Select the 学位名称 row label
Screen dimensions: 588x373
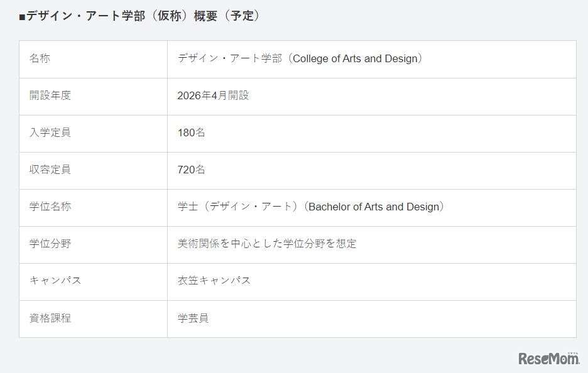50,207
